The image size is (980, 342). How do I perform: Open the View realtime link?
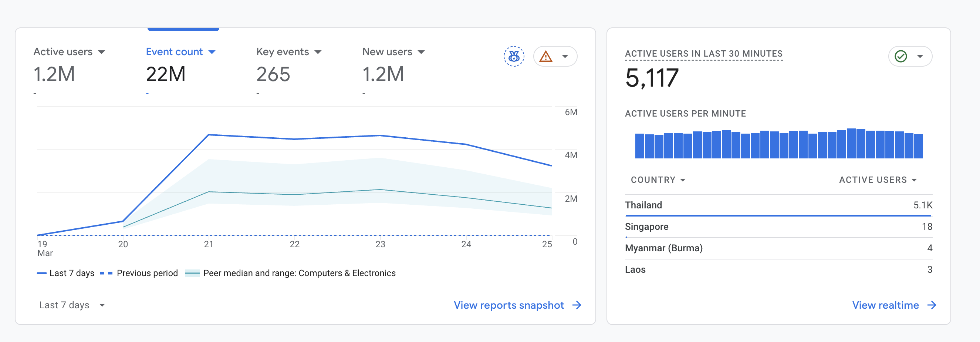point(885,305)
